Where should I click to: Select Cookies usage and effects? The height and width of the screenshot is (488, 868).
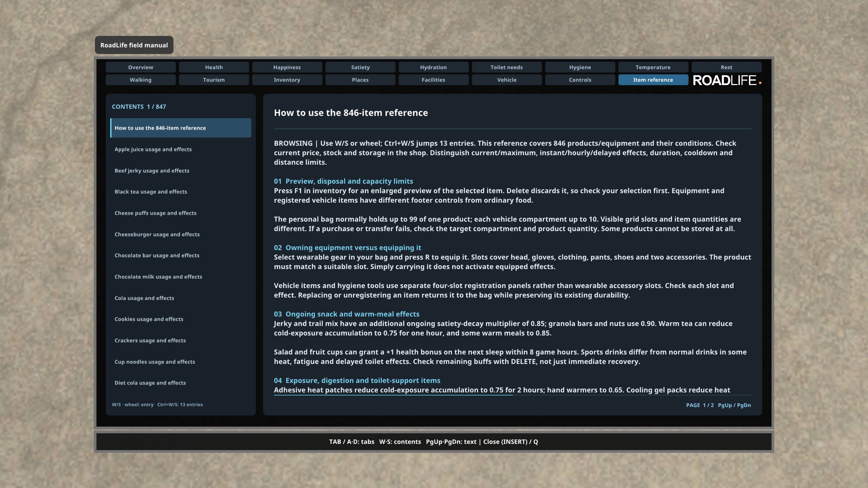[x=181, y=319]
